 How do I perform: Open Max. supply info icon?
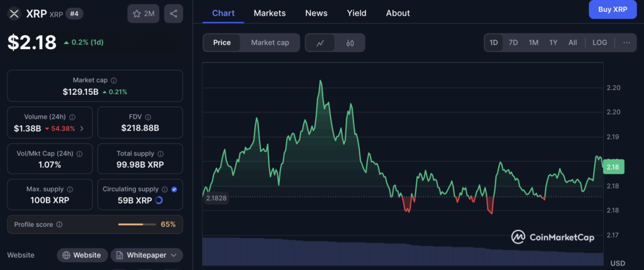pos(70,190)
